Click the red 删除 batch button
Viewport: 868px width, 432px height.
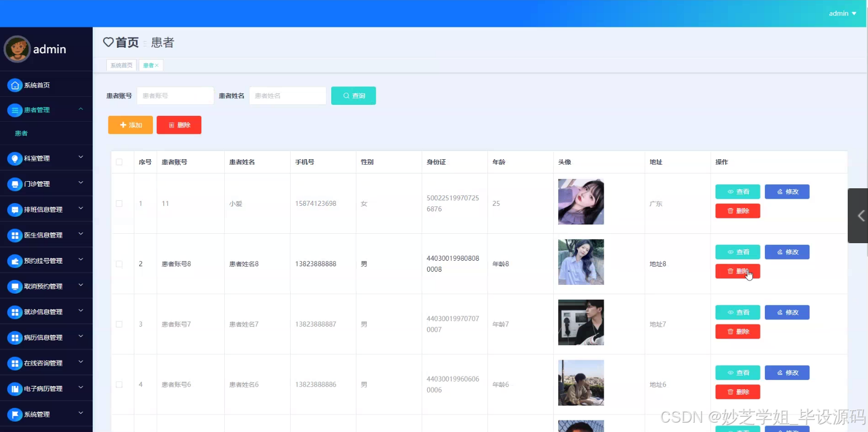[179, 125]
